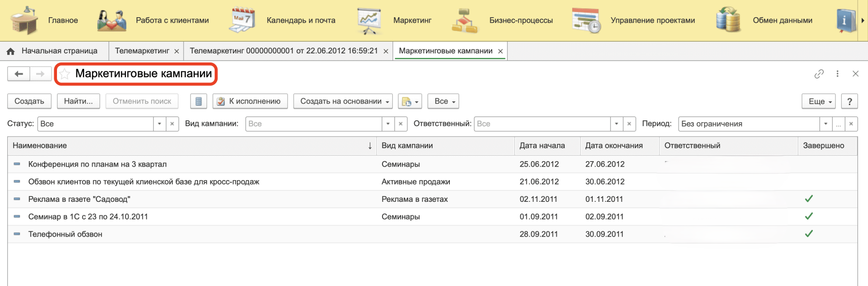
Task: Toggle the Завершено checkmark for Реклама в газете
Action: coord(809,199)
